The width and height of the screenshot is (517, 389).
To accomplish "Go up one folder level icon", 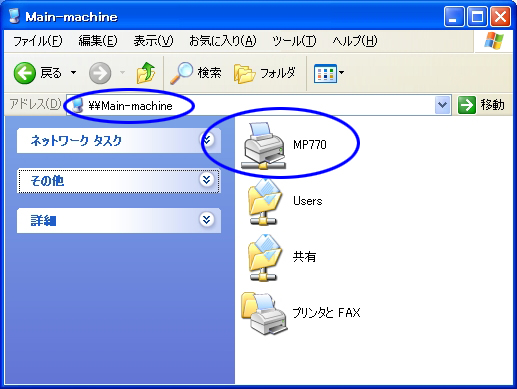I will [146, 73].
